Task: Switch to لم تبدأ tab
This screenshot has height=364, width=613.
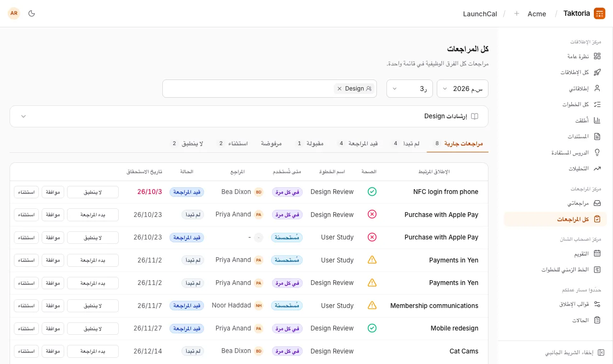Action: coord(406,144)
